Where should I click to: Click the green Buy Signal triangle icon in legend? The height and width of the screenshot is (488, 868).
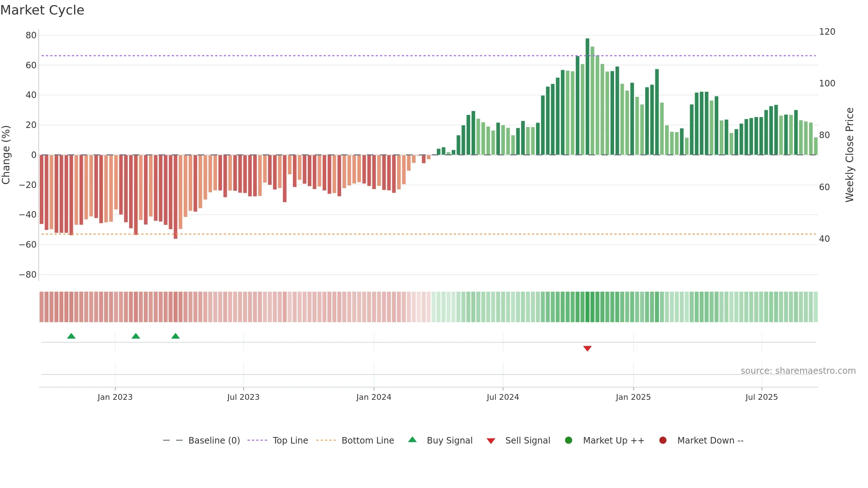coord(412,440)
